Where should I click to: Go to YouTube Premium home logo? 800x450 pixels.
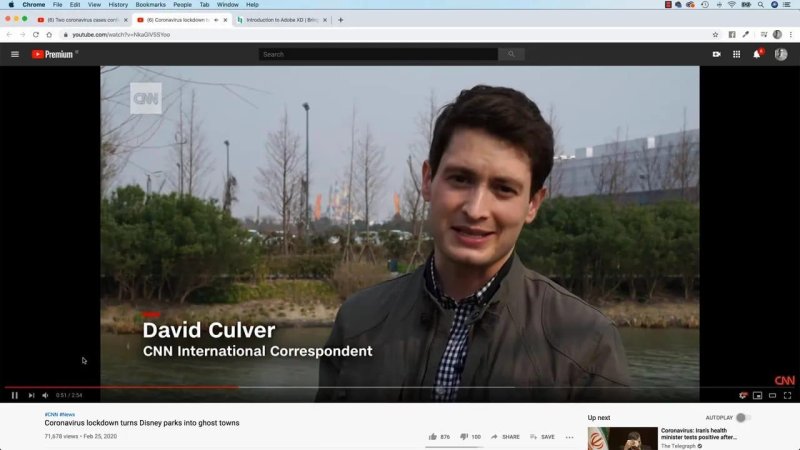[x=55, y=54]
